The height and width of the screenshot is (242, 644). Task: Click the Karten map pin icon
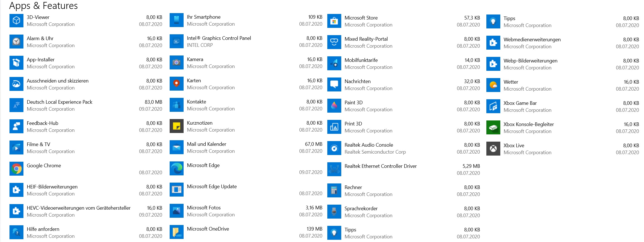tap(177, 84)
